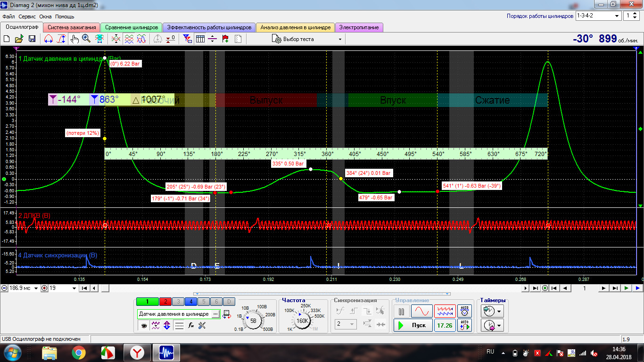Viewport: 644px width, 362px height.
Task: Click the fit-waveform-to-screen icon
Action: click(99, 39)
